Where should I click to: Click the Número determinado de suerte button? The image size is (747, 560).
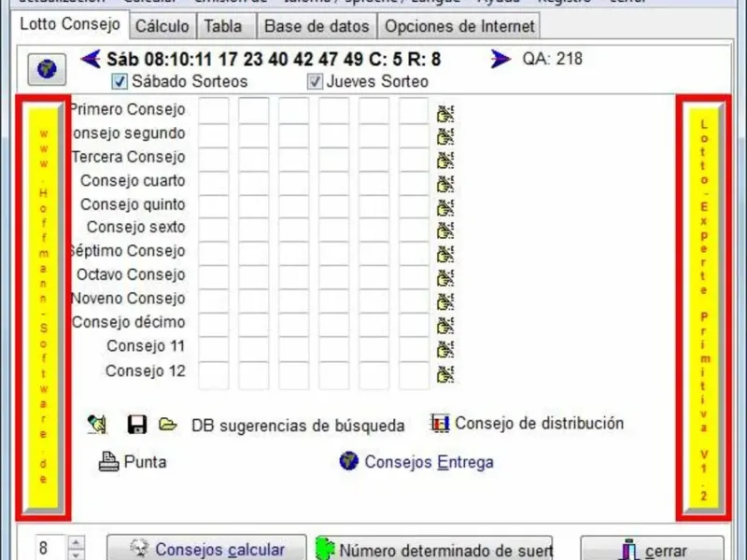[x=433, y=550]
